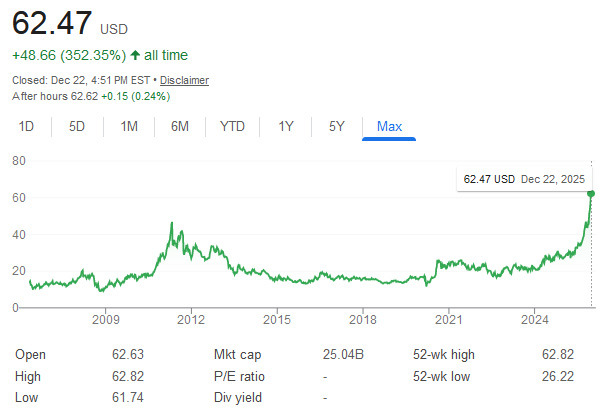Switch chart to YTD view

pos(232,126)
